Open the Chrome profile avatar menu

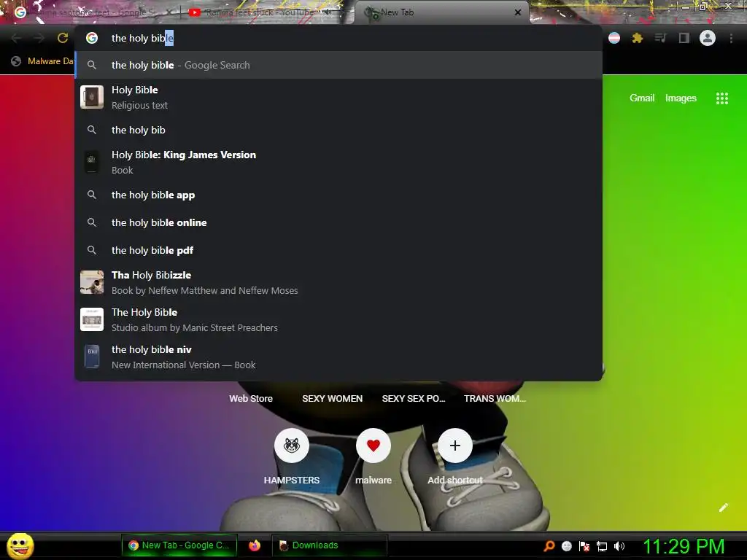point(708,38)
